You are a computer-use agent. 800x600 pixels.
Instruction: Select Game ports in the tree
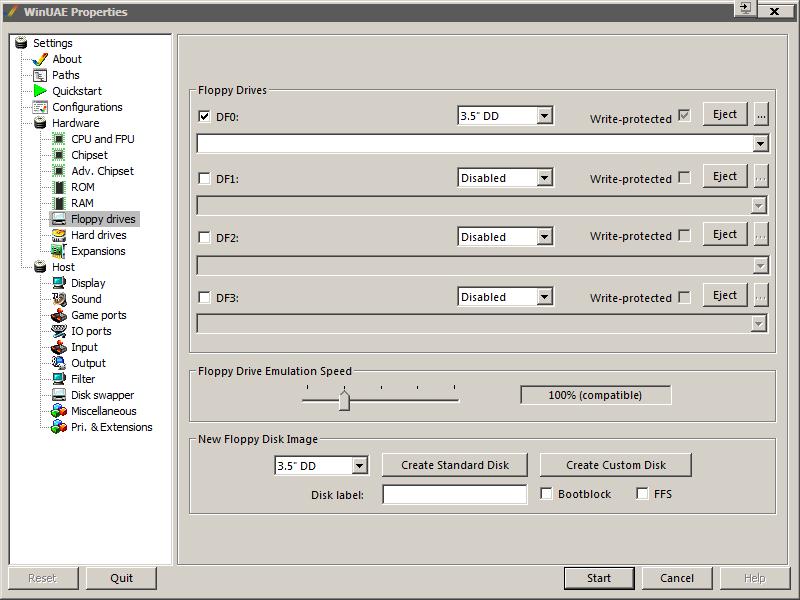pyautogui.click(x=98, y=315)
